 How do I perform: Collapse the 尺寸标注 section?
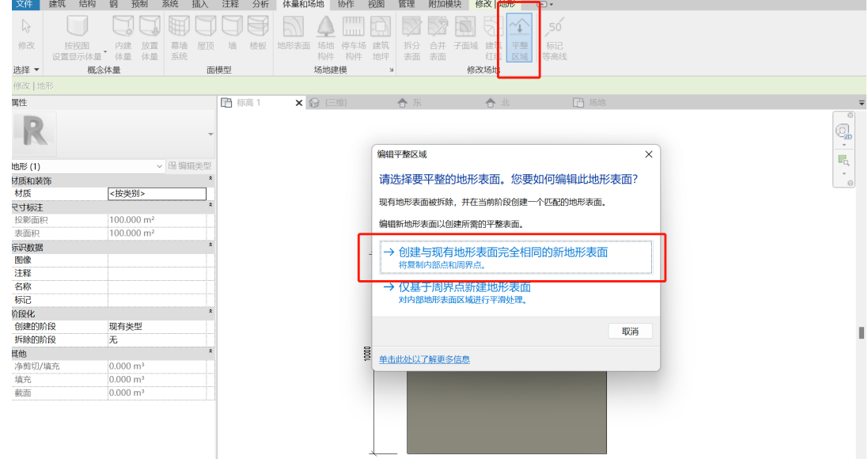[x=210, y=206]
